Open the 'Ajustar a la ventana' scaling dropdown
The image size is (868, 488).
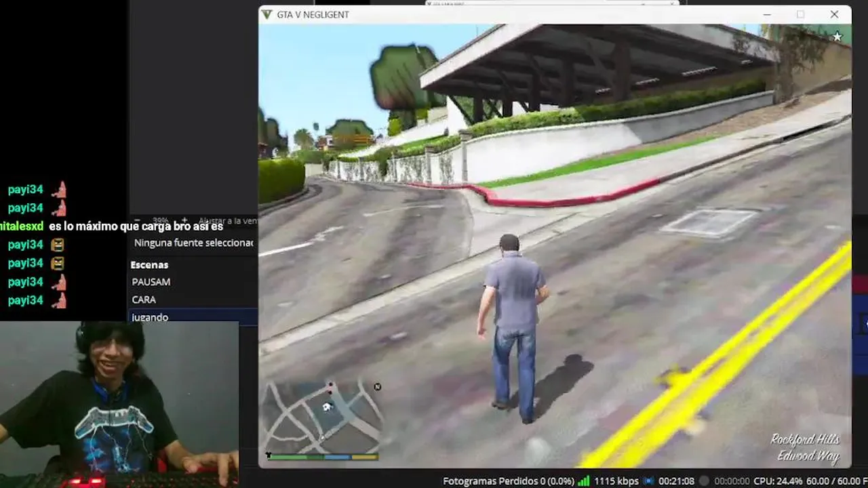pos(229,221)
